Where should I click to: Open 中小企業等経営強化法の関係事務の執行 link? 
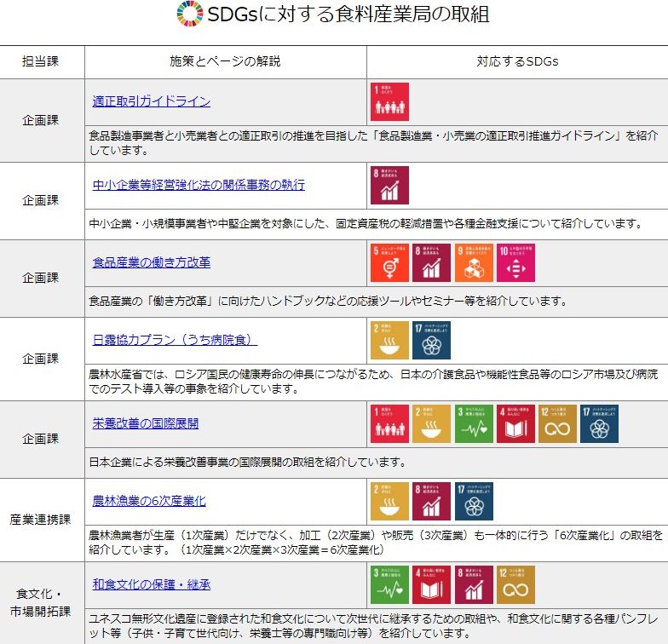(199, 185)
